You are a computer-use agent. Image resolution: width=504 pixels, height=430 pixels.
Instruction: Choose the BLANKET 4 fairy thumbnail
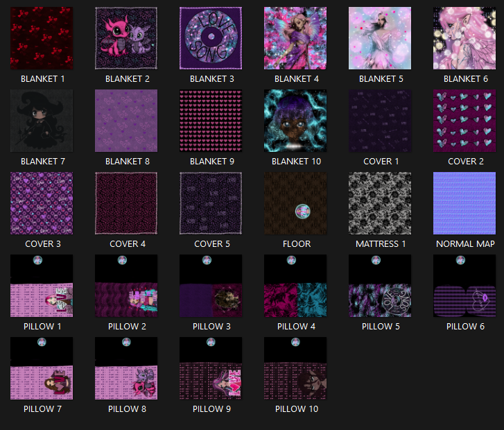[x=296, y=38]
